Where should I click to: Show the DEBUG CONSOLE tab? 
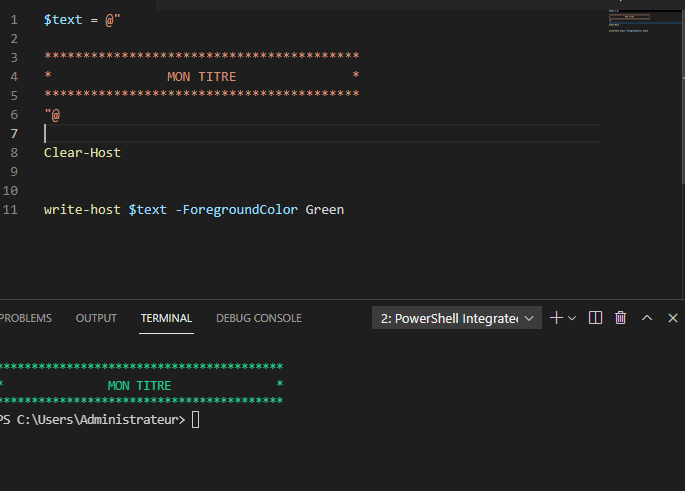tap(258, 318)
